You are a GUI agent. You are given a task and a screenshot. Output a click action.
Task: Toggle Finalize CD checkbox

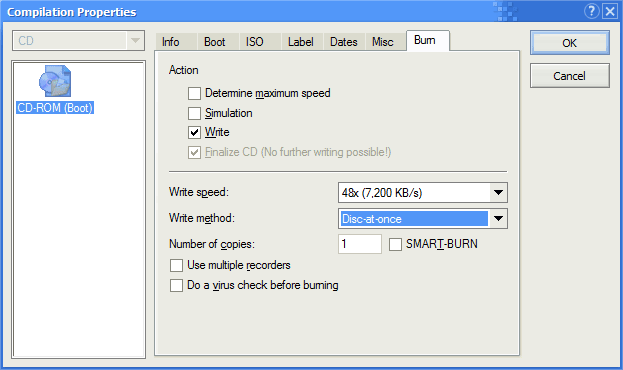[194, 152]
